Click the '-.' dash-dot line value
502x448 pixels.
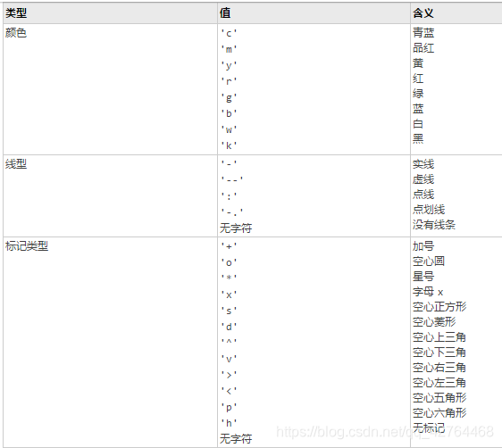coord(232,212)
